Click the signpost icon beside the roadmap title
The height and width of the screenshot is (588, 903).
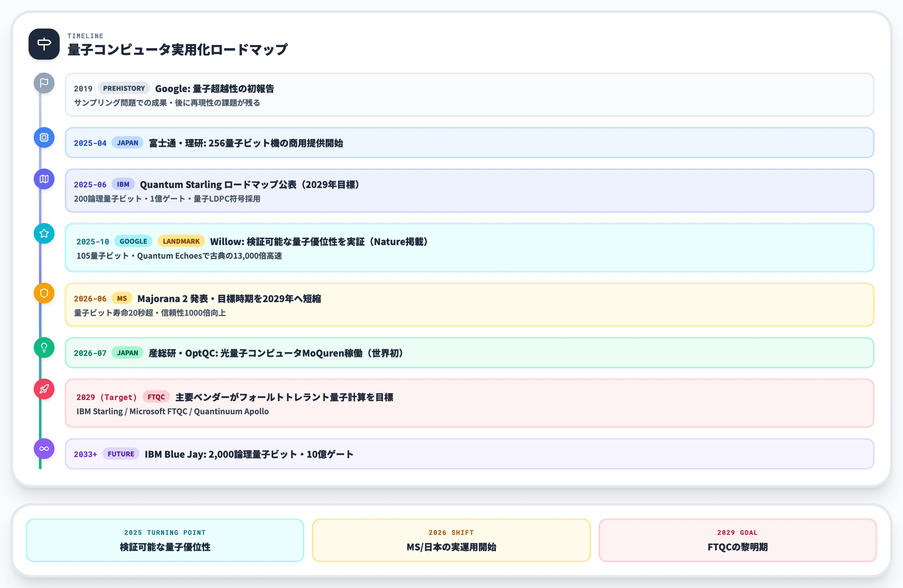44,44
